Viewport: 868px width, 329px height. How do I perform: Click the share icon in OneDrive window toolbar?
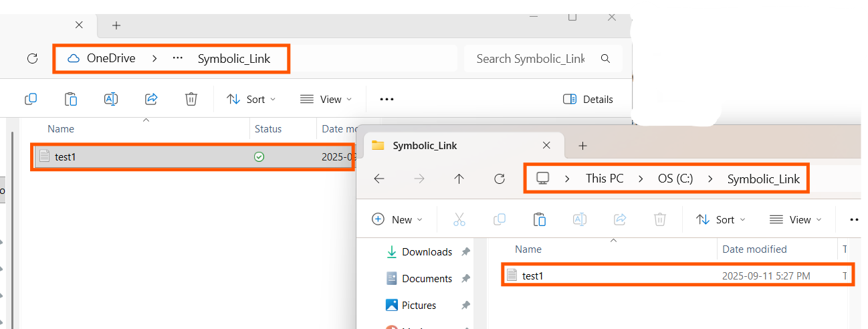point(151,99)
